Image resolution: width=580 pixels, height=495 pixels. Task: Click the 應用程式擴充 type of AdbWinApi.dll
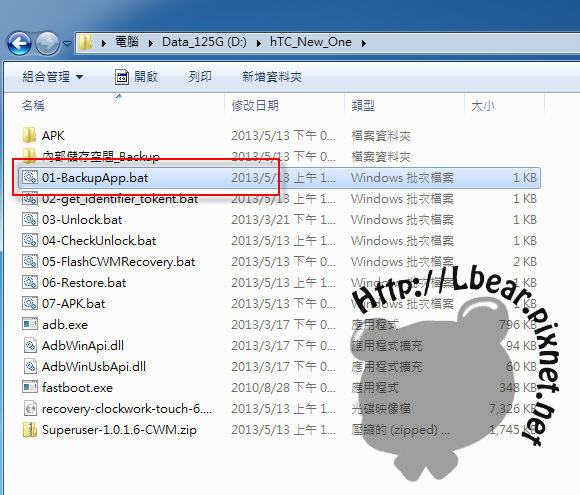pyautogui.click(x=387, y=346)
